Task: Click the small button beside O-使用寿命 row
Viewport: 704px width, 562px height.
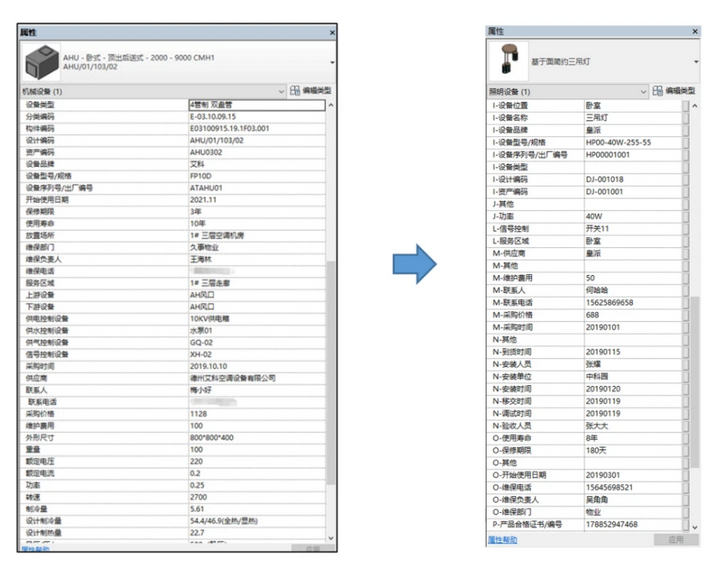Action: click(x=685, y=438)
